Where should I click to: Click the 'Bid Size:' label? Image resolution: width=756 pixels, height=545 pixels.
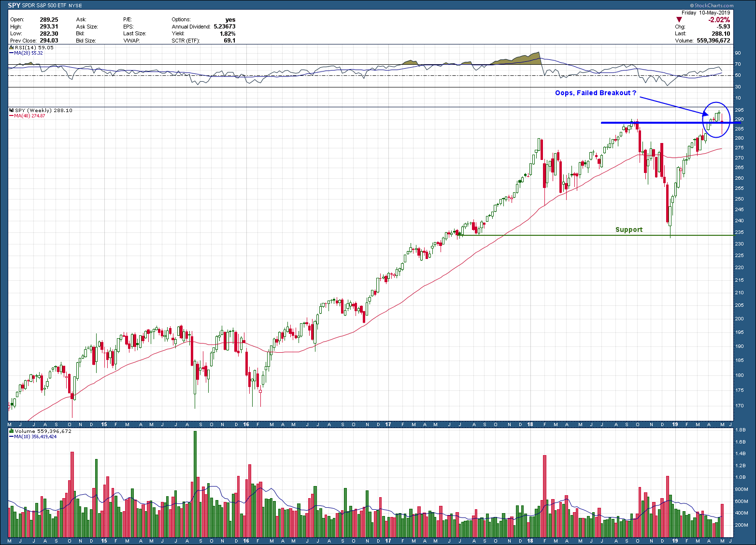(86, 41)
